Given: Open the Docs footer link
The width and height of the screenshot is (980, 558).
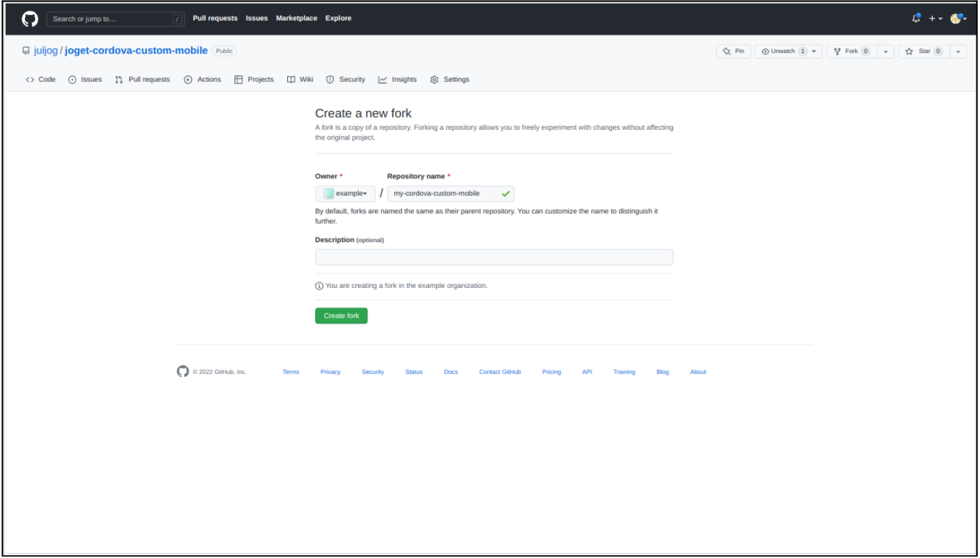Looking at the screenshot, I should (x=451, y=372).
